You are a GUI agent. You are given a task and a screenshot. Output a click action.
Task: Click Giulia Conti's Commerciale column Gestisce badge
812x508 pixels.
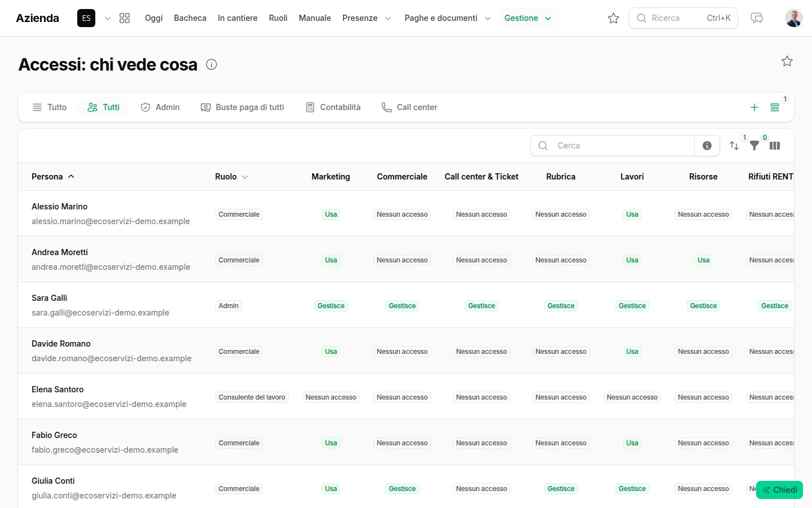click(x=402, y=489)
